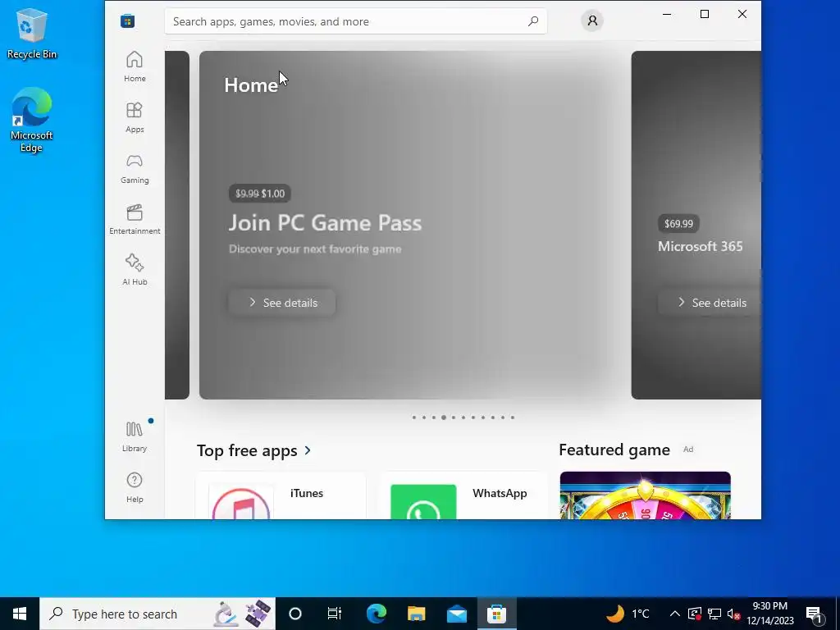840x630 pixels.
Task: Click the Top free apps heading
Action: click(x=247, y=450)
